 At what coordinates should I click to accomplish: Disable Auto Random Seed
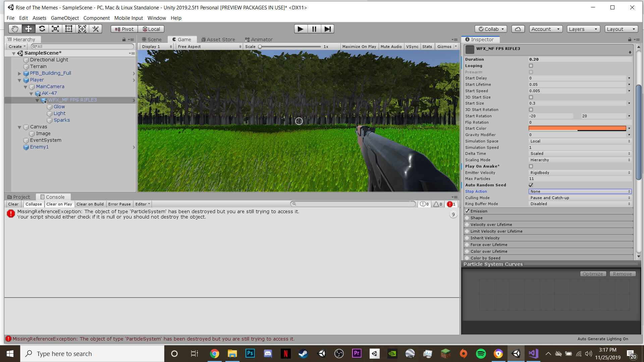click(531, 185)
